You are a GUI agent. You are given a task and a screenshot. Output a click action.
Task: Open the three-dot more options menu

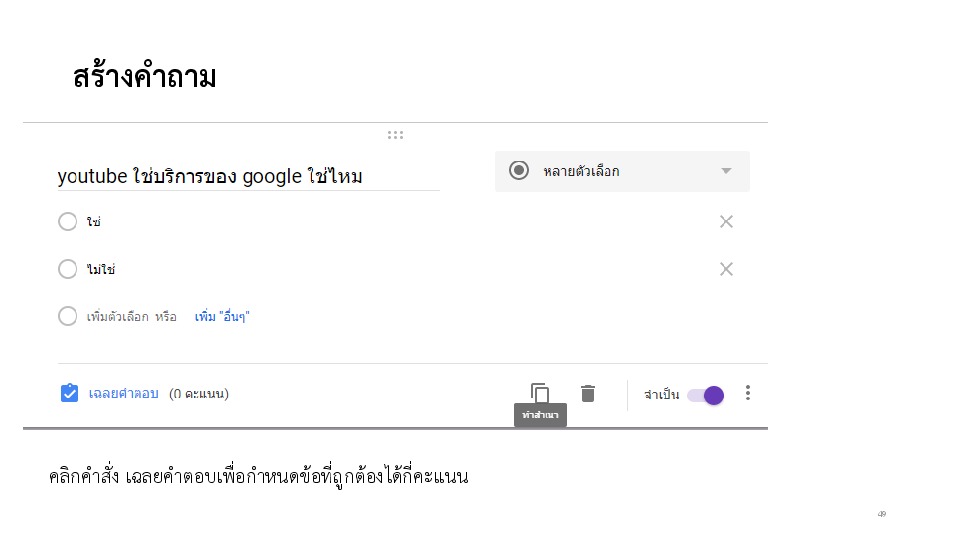[x=748, y=393]
